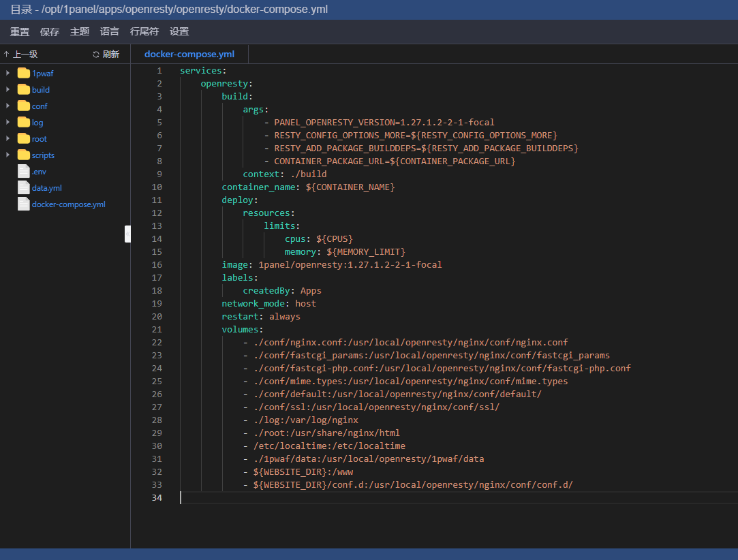
Task: Click the 重置 reset button
Action: coord(20,31)
